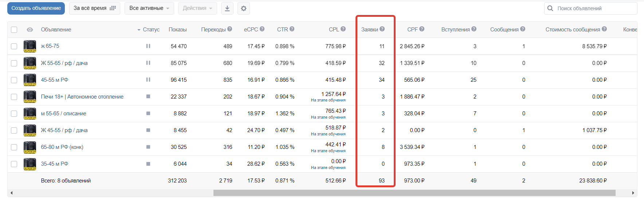This screenshot has height=200, width=644.
Task: Click the download export icon
Action: pos(227,8)
